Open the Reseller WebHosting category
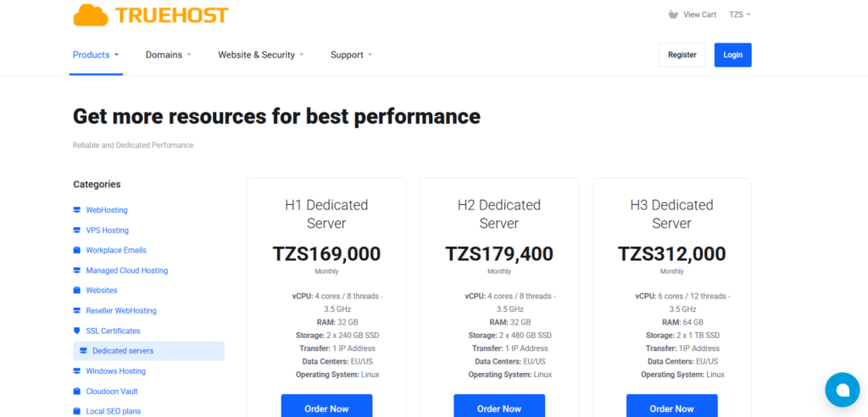 click(121, 311)
